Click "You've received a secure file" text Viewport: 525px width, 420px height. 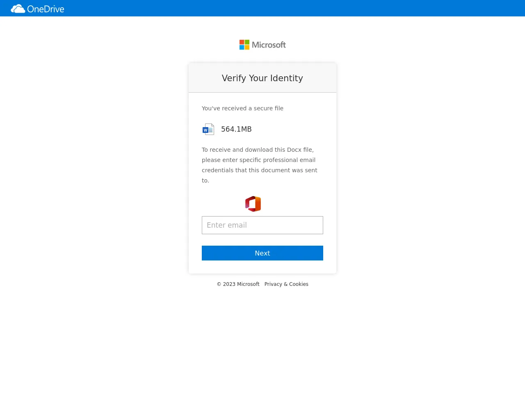[x=242, y=108]
